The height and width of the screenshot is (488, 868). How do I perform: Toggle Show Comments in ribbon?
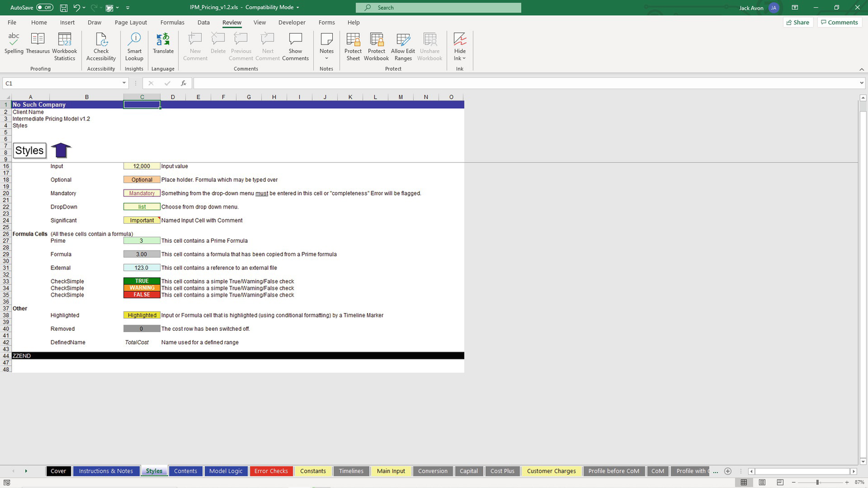(x=295, y=46)
